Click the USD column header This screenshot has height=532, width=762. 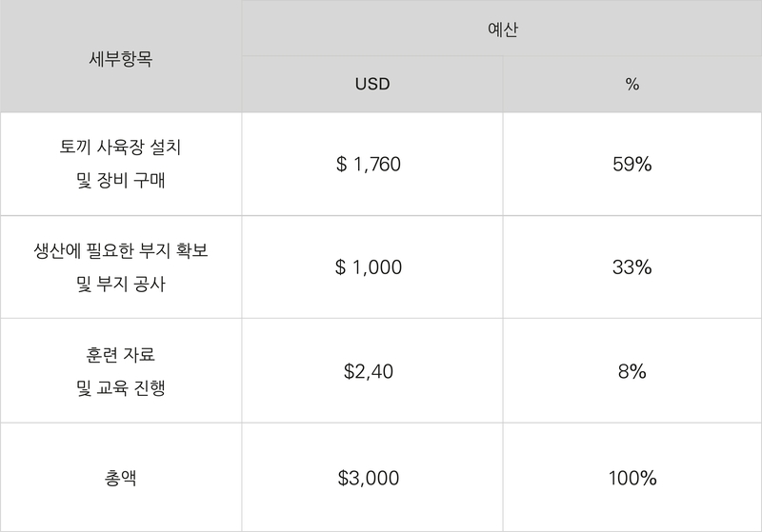[372, 84]
